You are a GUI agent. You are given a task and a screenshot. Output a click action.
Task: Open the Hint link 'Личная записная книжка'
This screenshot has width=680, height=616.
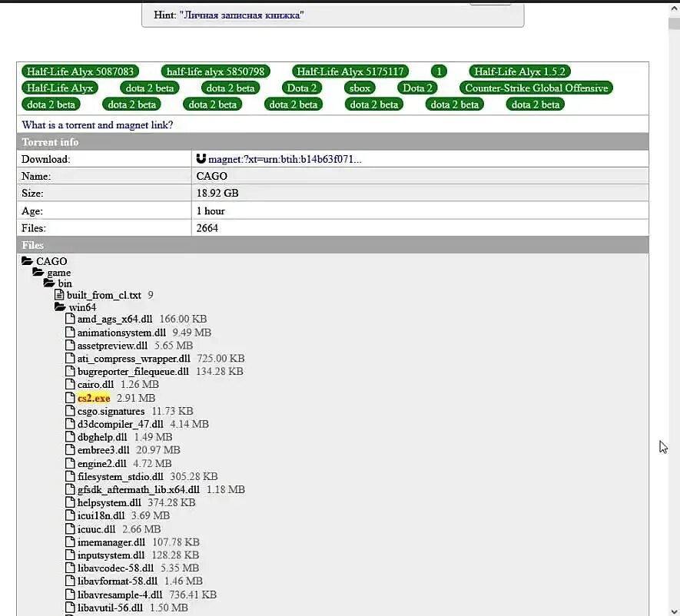pos(241,15)
